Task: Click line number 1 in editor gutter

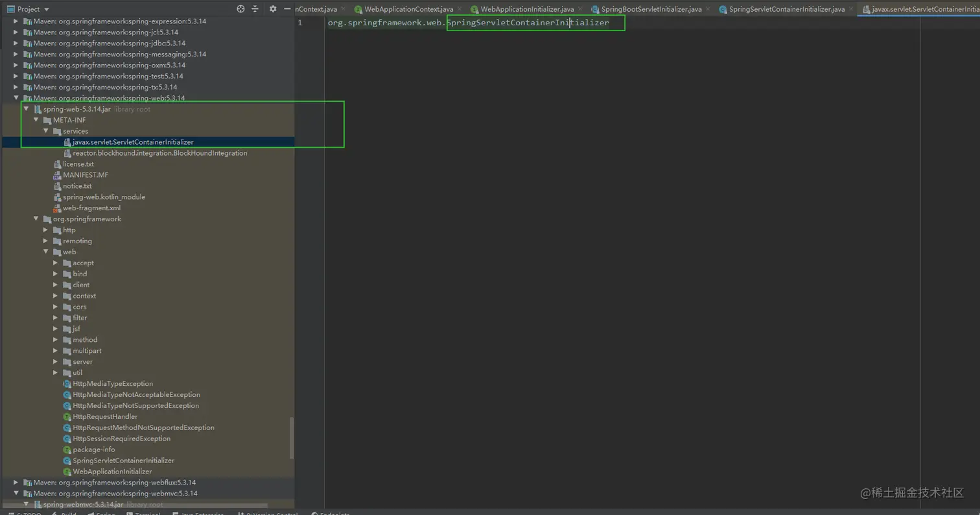Action: [299, 23]
